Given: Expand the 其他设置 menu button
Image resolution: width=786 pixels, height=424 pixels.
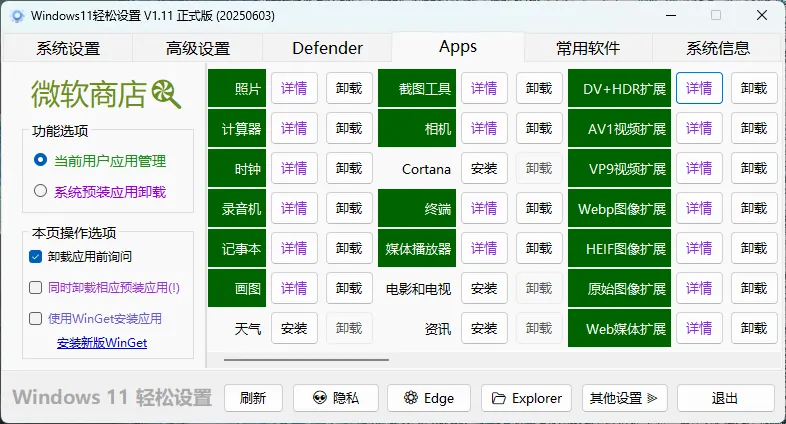Looking at the screenshot, I should pyautogui.click(x=624, y=398).
